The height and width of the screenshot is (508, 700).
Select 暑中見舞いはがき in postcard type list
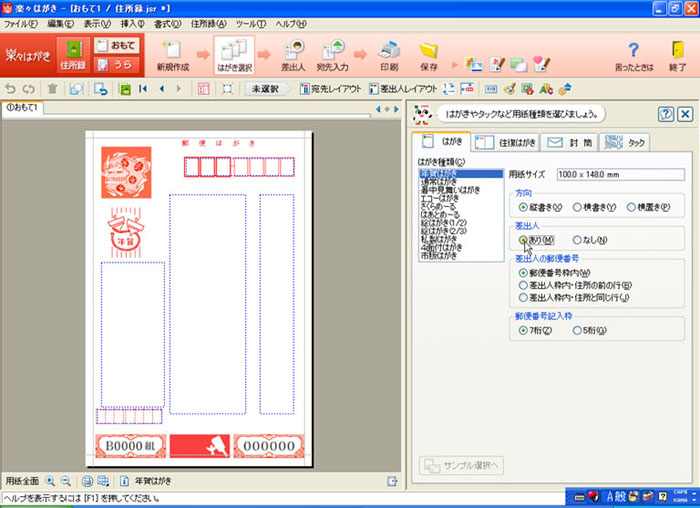point(450,190)
